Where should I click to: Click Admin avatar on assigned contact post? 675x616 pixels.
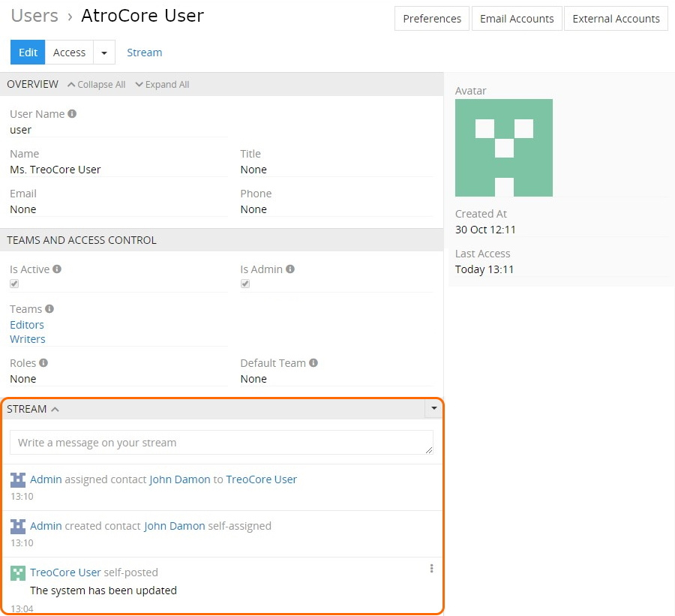click(18, 480)
